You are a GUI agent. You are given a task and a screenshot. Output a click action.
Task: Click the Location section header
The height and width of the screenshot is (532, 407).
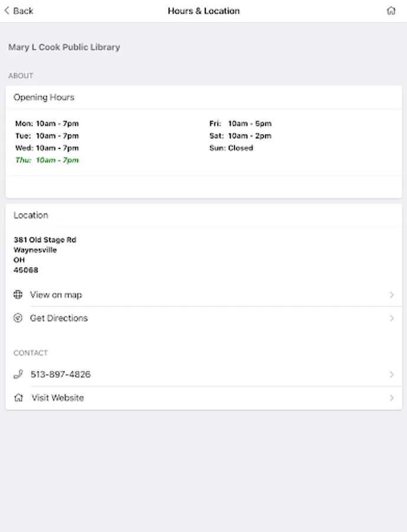[31, 215]
